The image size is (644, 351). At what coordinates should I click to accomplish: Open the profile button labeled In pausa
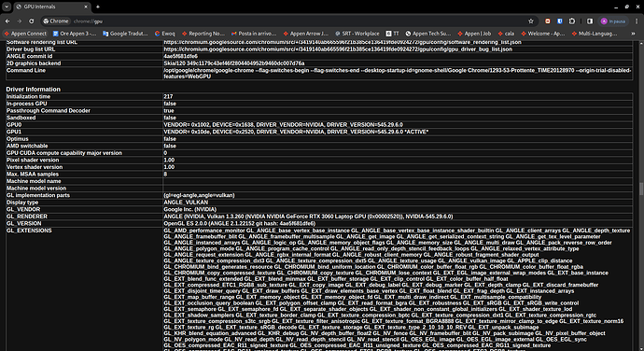click(613, 21)
